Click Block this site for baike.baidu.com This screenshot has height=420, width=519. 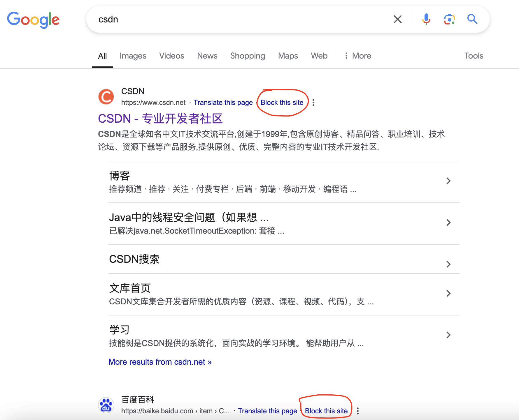coord(326,411)
